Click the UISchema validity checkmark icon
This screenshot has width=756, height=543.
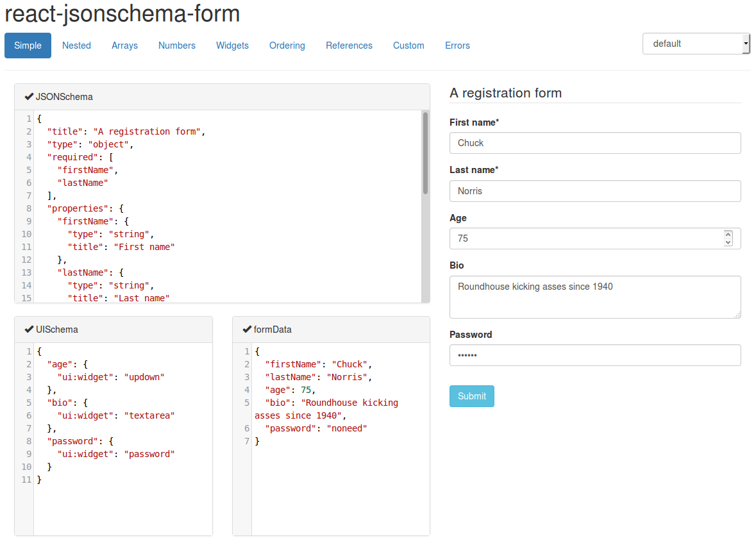(29, 330)
